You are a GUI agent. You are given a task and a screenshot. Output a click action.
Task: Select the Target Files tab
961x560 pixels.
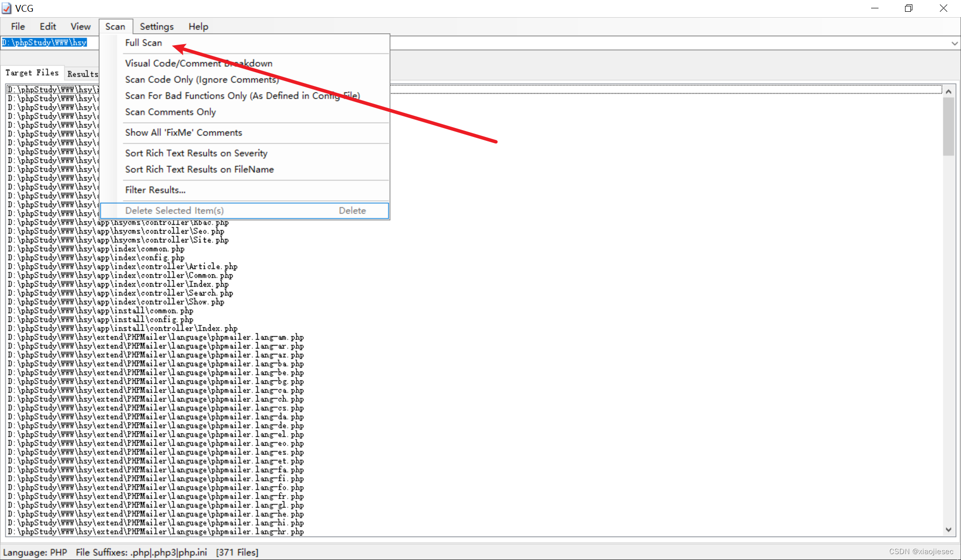tap(31, 73)
